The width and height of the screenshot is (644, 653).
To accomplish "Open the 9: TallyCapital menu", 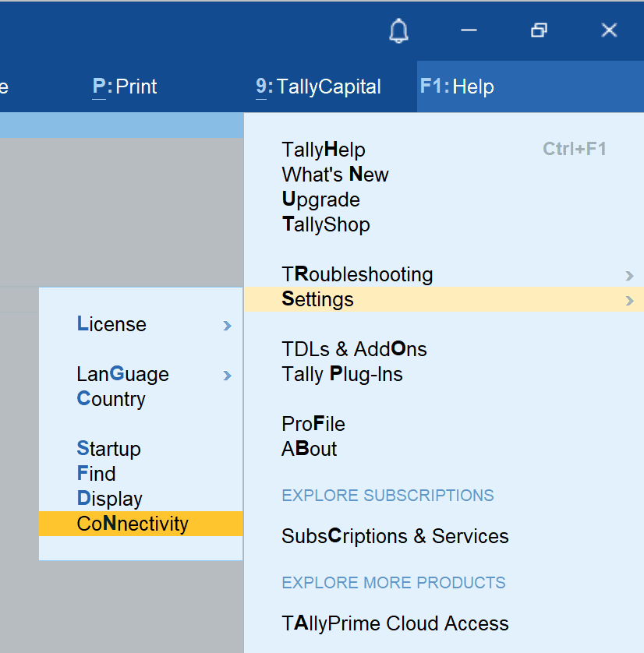I will (x=318, y=86).
